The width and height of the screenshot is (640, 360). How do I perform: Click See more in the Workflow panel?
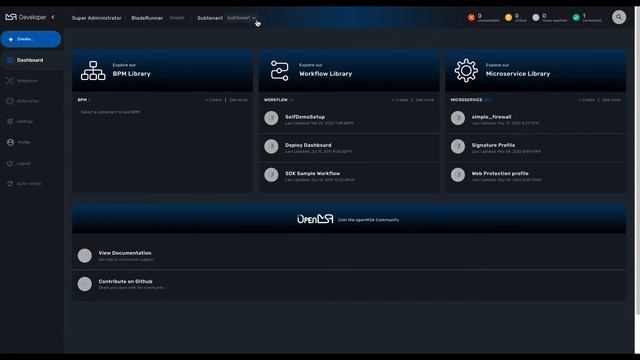point(424,100)
